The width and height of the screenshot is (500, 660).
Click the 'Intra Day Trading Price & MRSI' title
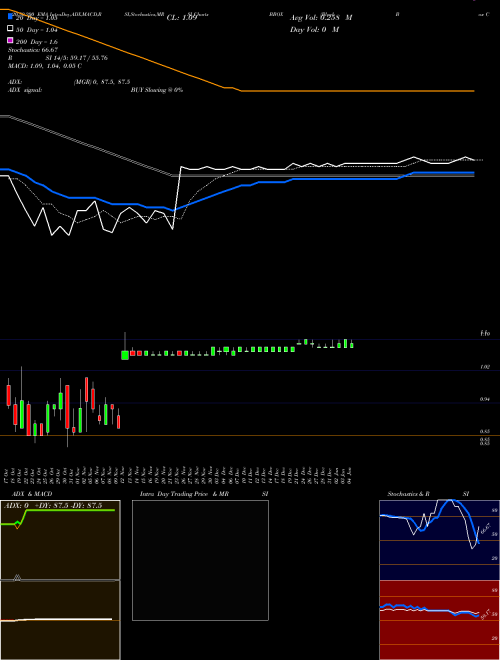click(x=204, y=494)
